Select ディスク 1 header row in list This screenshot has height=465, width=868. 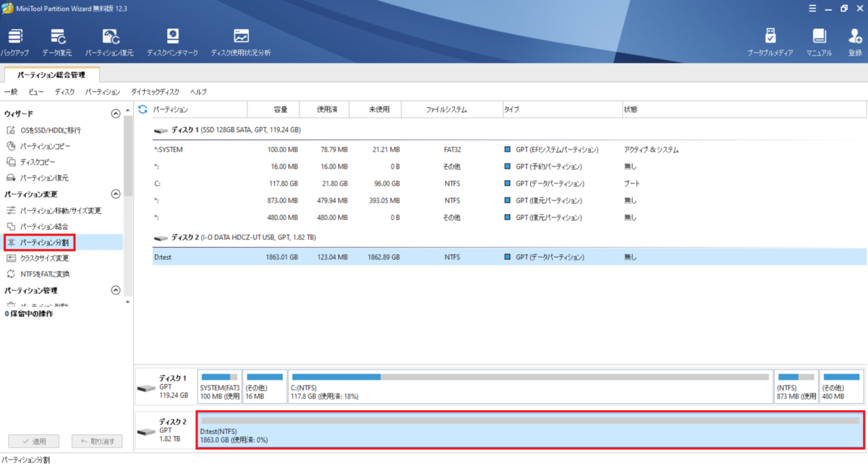click(x=509, y=130)
